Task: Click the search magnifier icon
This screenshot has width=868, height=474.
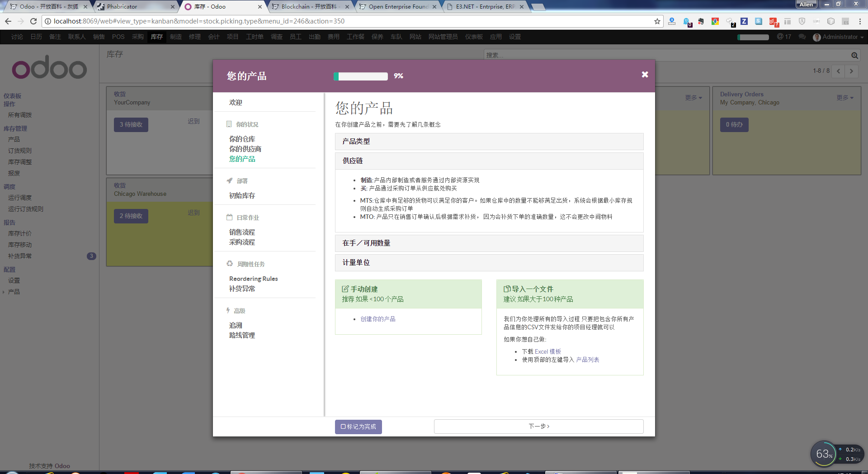Action: 854,55
